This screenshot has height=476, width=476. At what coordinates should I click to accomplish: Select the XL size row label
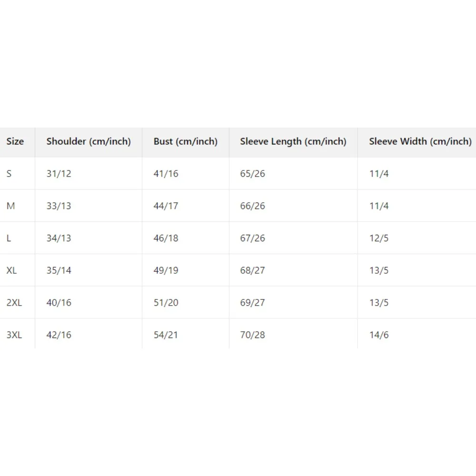12,270
